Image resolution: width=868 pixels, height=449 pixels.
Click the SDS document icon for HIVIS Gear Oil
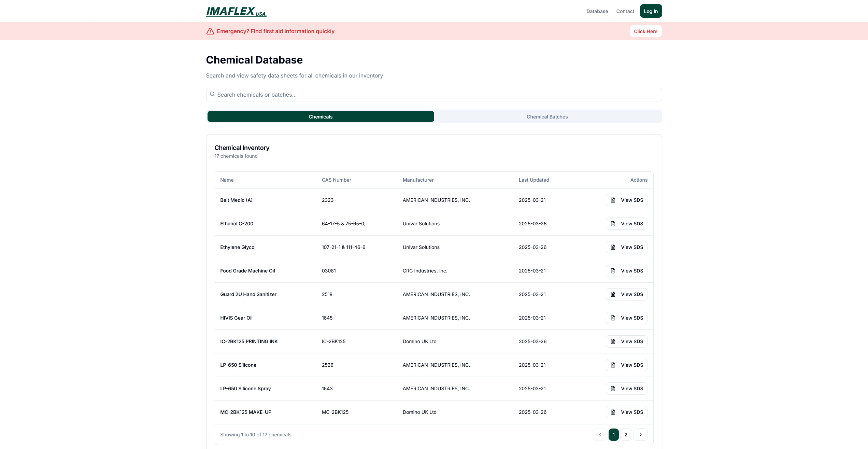point(613,318)
